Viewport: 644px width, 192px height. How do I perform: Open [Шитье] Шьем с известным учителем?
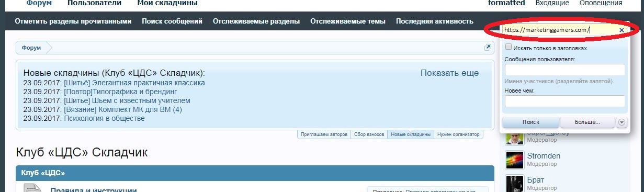coord(127,100)
